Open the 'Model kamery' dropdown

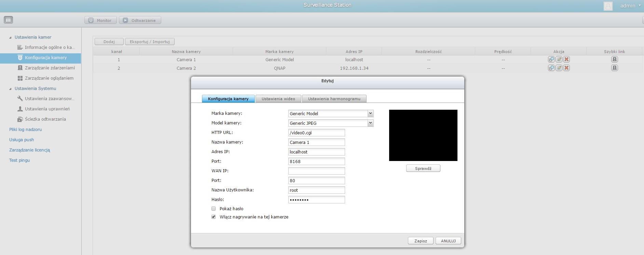click(x=370, y=123)
